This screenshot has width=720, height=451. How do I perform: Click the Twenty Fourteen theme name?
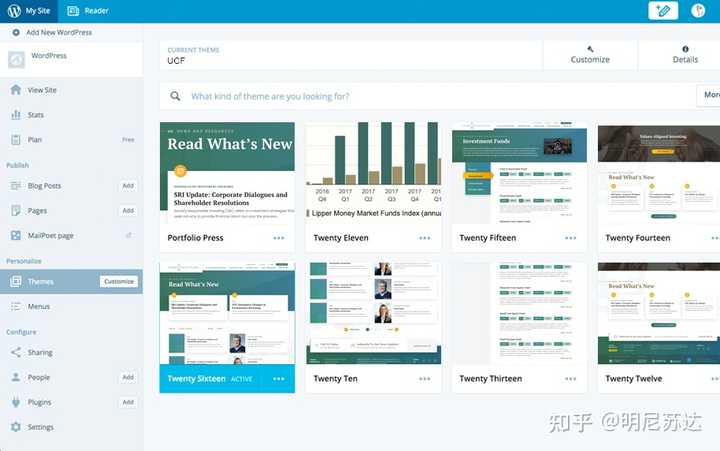[x=638, y=238]
